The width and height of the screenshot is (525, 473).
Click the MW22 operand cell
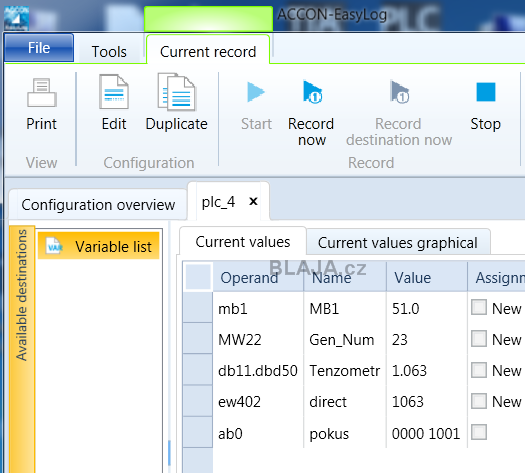pyautogui.click(x=258, y=339)
